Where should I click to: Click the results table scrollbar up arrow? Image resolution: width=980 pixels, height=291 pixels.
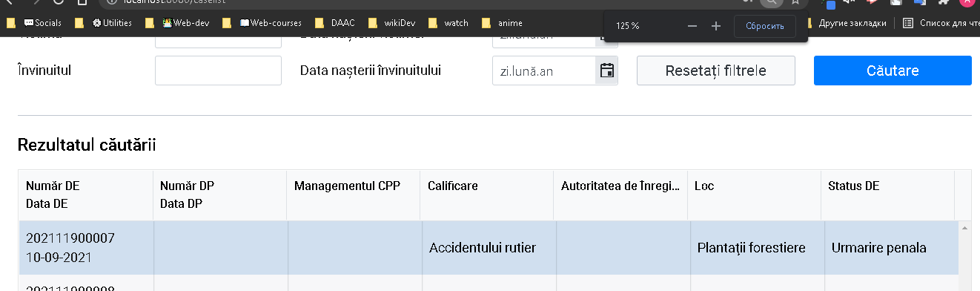coord(964,227)
